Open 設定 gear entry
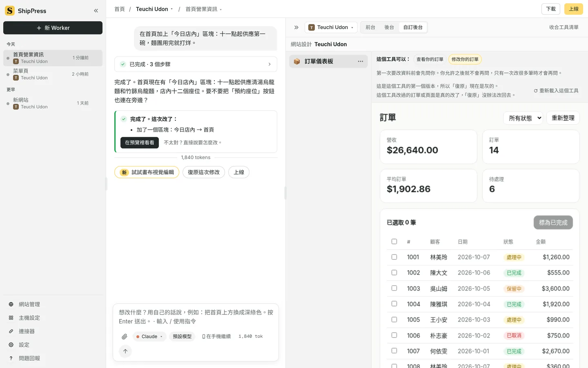Image resolution: width=588 pixels, height=368 pixels. point(53,345)
